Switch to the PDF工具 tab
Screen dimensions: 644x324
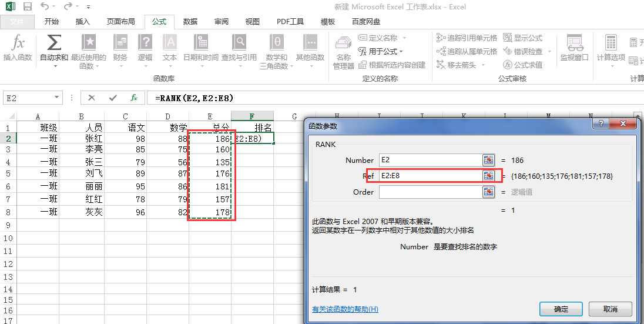pyautogui.click(x=290, y=22)
